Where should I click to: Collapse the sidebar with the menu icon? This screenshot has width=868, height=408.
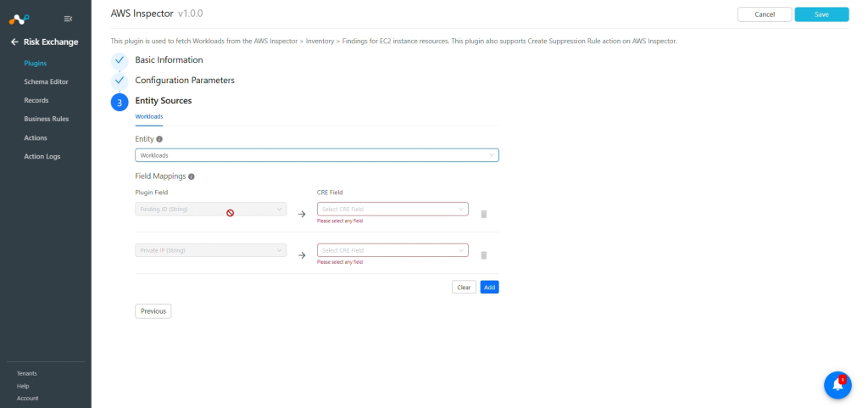tap(68, 19)
